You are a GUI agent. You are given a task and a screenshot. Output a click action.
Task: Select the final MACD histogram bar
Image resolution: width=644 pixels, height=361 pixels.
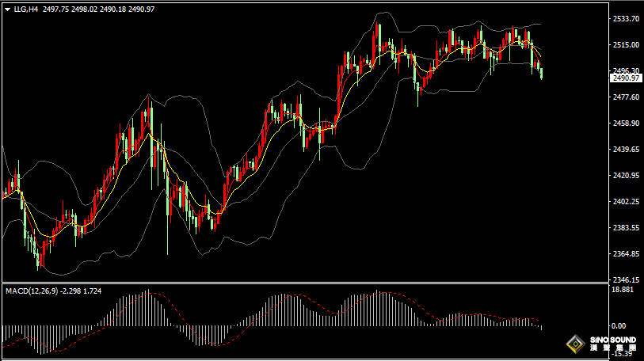pyautogui.click(x=542, y=327)
